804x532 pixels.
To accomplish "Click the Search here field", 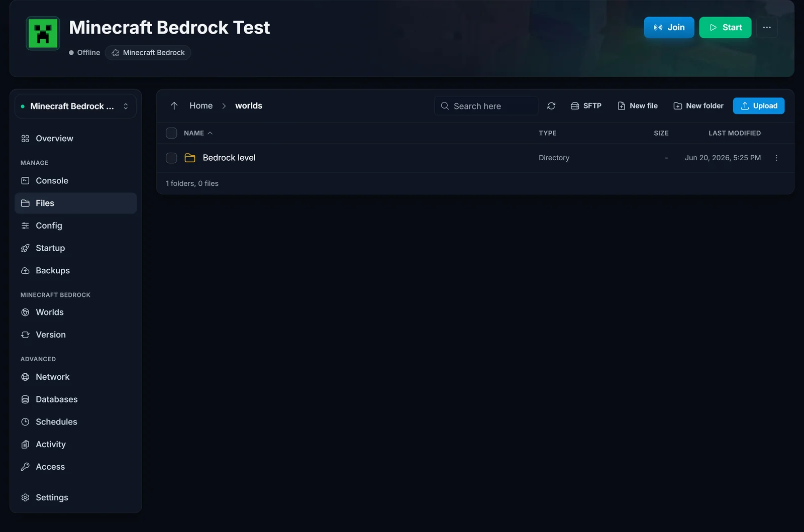I will tap(486, 107).
